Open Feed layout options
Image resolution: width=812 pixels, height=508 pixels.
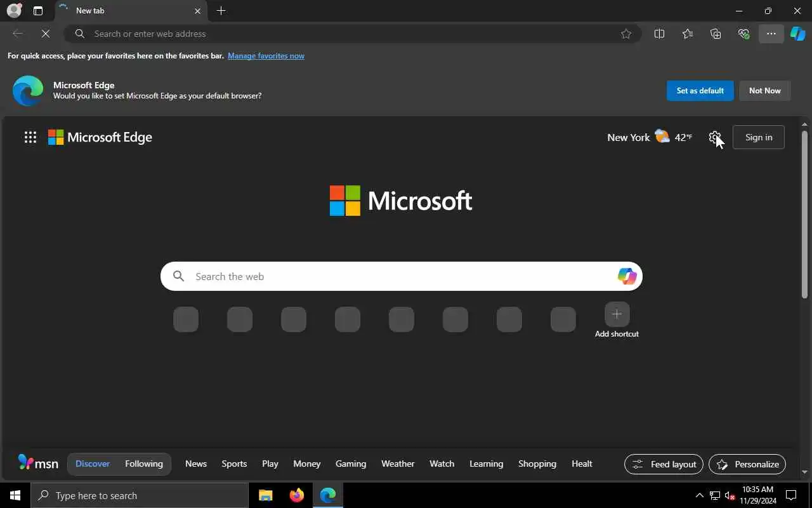(x=664, y=464)
